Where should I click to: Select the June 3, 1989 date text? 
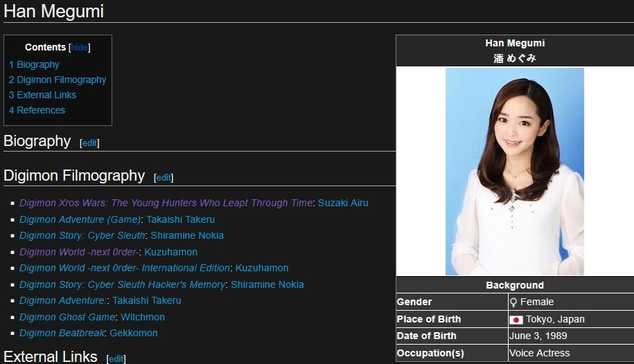coord(538,336)
